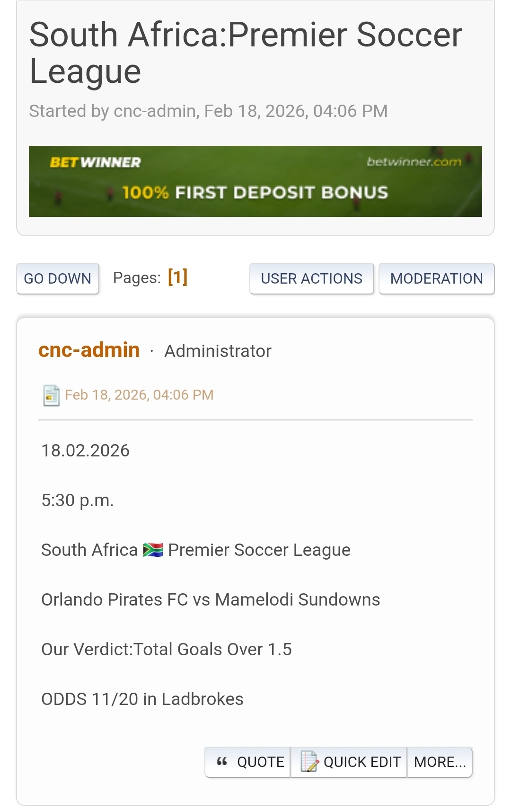Click the Orlando Pirates vs Mamelodi Sundowns line
511x812 pixels.
point(211,600)
